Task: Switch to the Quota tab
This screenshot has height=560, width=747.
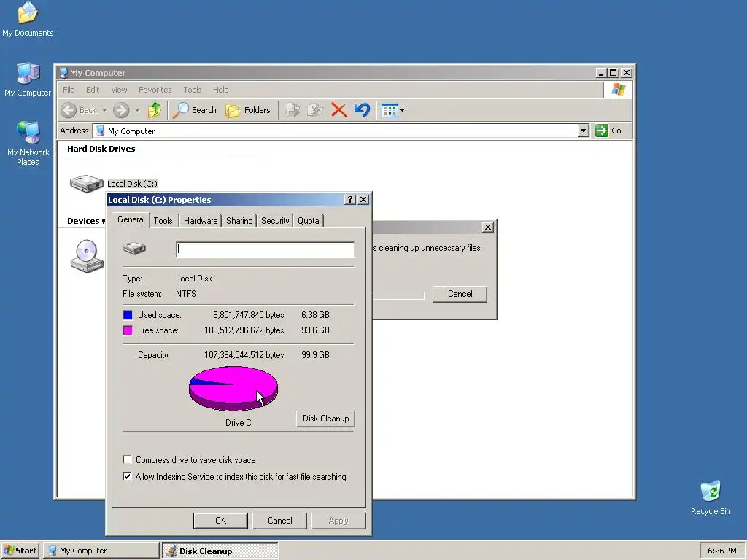Action: 309,221
